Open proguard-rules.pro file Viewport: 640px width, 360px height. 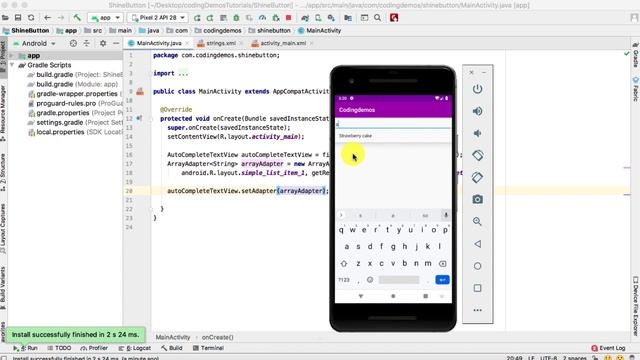pyautogui.click(x=75, y=103)
